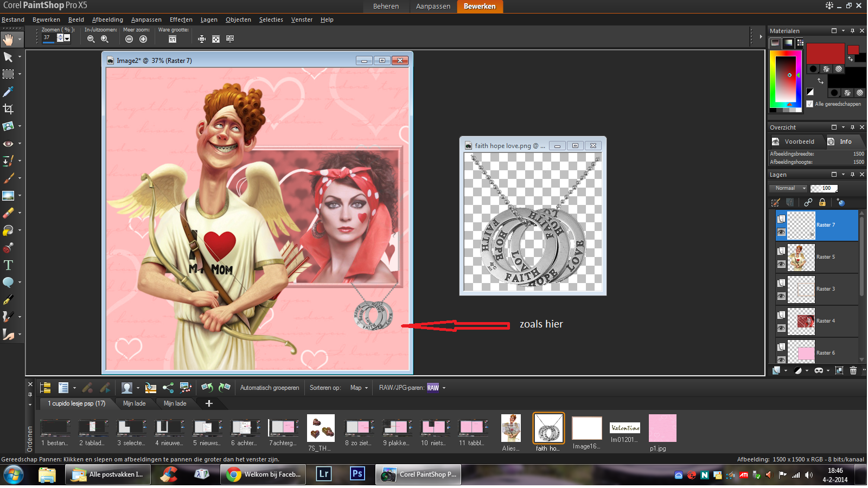Click the zoom out magnifier icon

[x=91, y=39]
